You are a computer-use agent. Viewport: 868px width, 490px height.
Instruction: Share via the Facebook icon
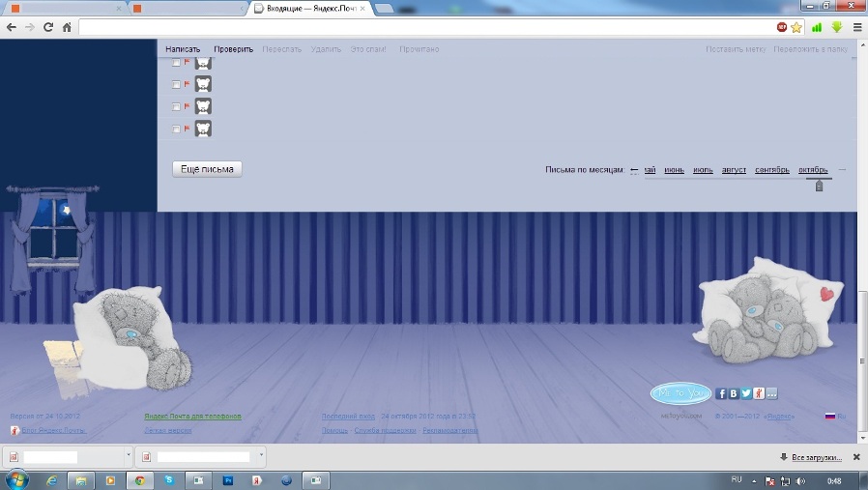pos(721,393)
